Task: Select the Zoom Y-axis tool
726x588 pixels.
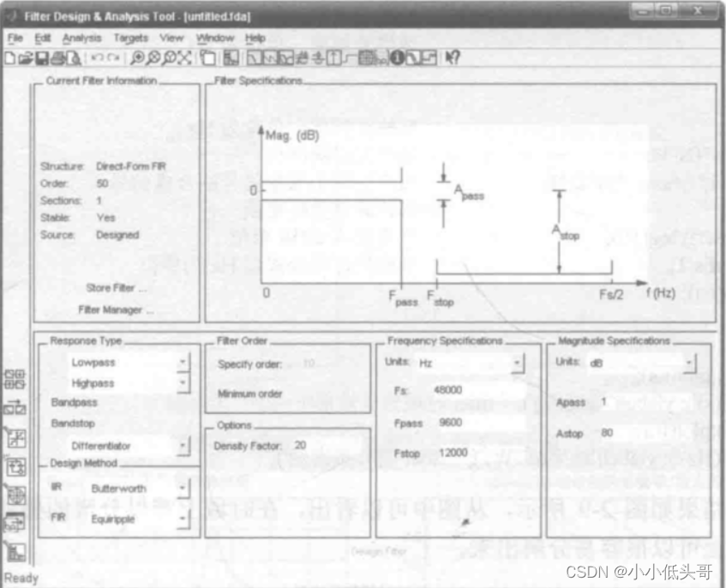Action: tap(170, 58)
